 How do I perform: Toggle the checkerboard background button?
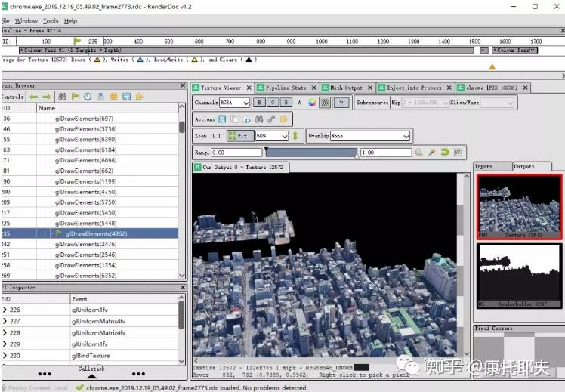click(x=325, y=103)
